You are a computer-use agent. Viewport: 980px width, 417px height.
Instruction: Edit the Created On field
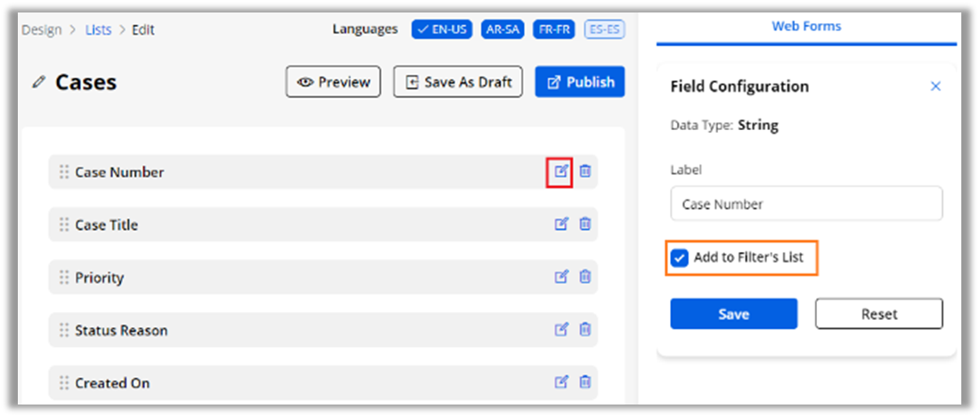560,382
